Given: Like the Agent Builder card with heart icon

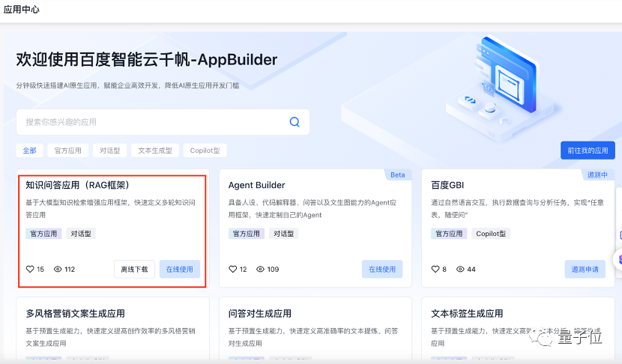Looking at the screenshot, I should point(233,269).
